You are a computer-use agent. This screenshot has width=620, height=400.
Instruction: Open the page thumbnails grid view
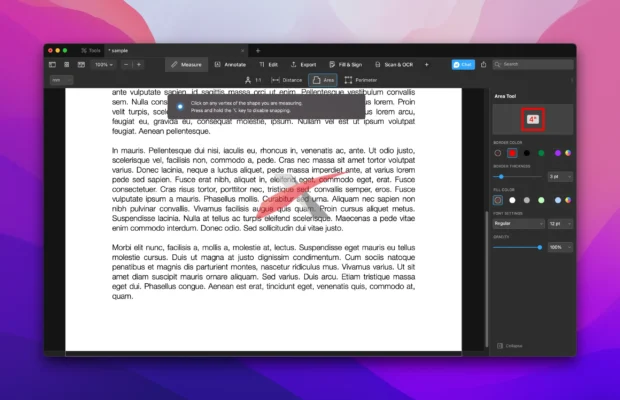66,64
